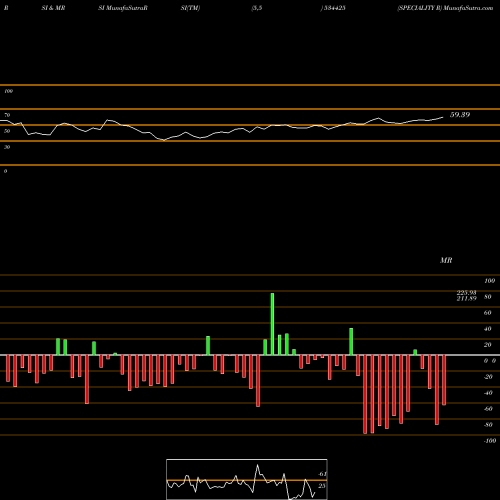The width and height of the screenshot is (500, 500).
Task: Click the -100 axis label of the MR chart
Action: coord(490,441)
